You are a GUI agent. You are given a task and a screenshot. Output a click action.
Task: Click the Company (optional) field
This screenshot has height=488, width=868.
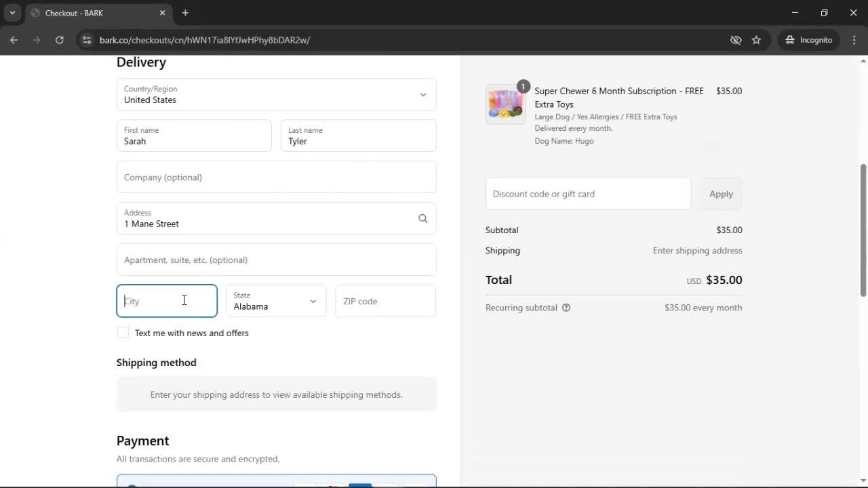pyautogui.click(x=276, y=177)
